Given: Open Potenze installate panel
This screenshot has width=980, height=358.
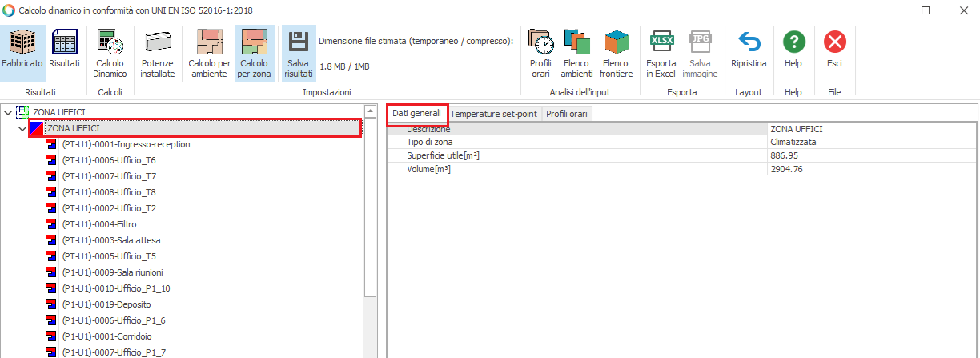Looking at the screenshot, I should (x=158, y=53).
